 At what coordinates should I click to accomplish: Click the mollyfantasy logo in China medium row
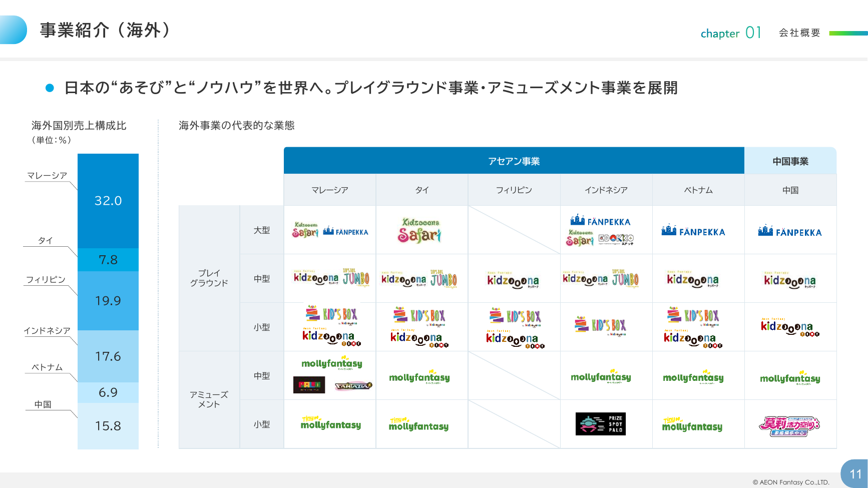790,378
